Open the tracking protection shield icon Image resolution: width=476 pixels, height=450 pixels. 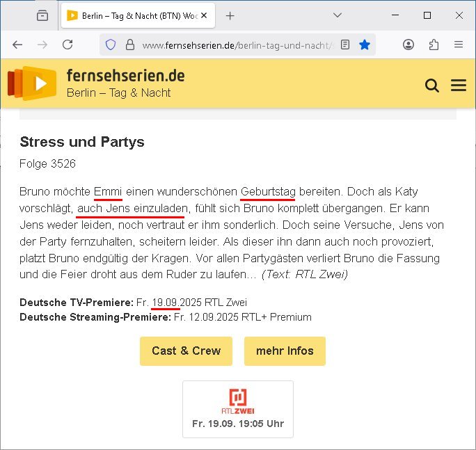tap(110, 45)
